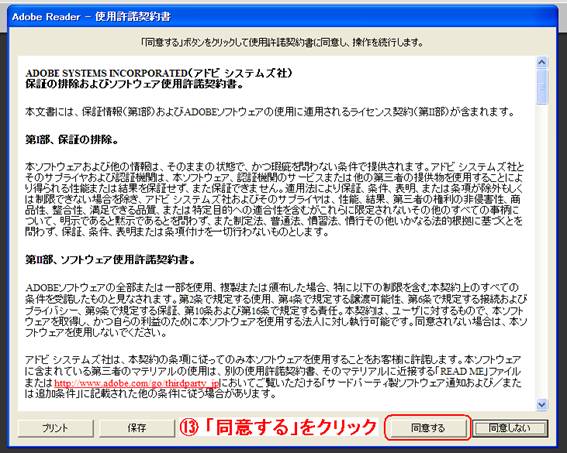Click the vertical scrollbar thumb
The height and width of the screenshot is (453, 567).
pos(542,87)
